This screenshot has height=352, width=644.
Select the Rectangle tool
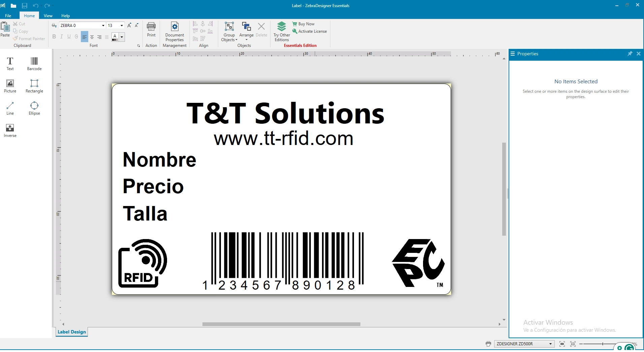[x=34, y=86]
